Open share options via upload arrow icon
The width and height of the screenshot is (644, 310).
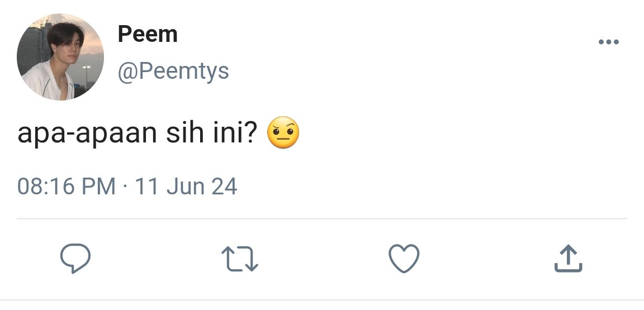click(568, 258)
